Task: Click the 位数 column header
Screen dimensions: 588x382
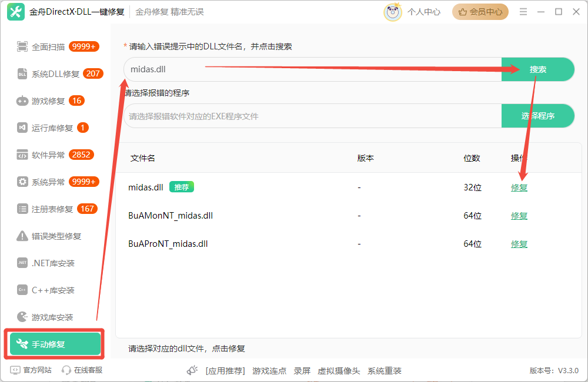Action: 472,158
